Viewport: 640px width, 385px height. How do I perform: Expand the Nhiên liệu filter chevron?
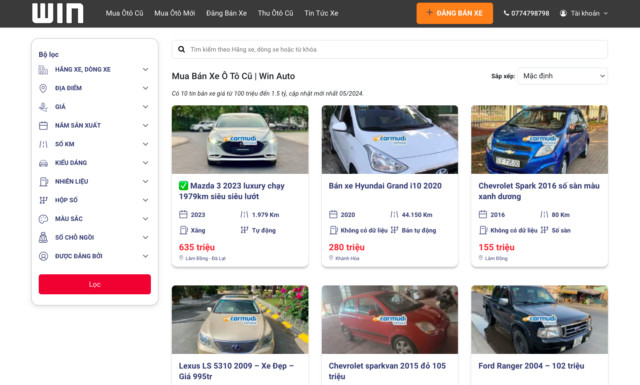coord(145,182)
